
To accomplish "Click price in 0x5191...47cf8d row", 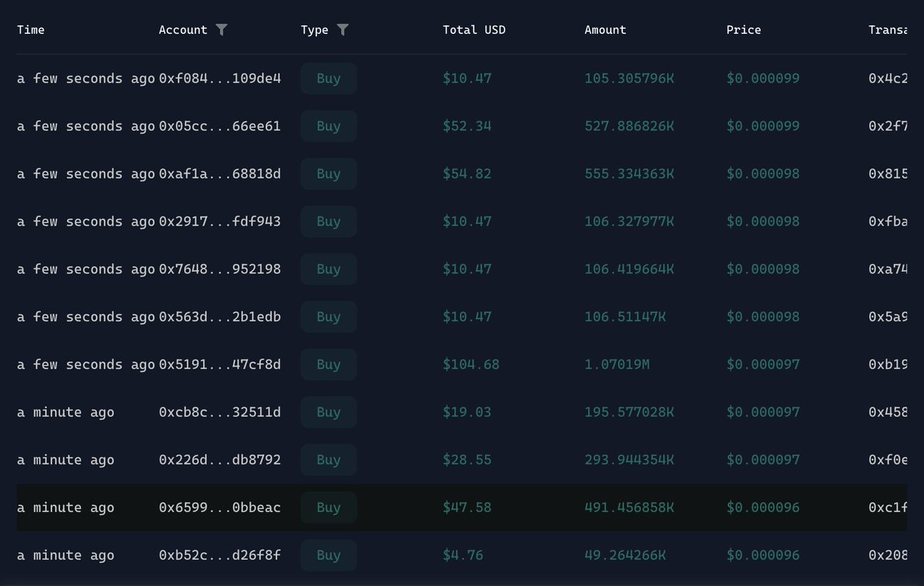I will pyautogui.click(x=763, y=365).
